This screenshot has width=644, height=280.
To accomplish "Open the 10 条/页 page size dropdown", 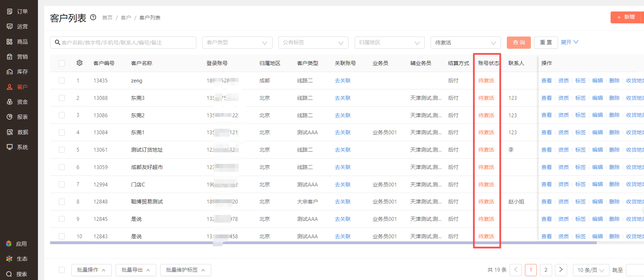I will coord(591,270).
